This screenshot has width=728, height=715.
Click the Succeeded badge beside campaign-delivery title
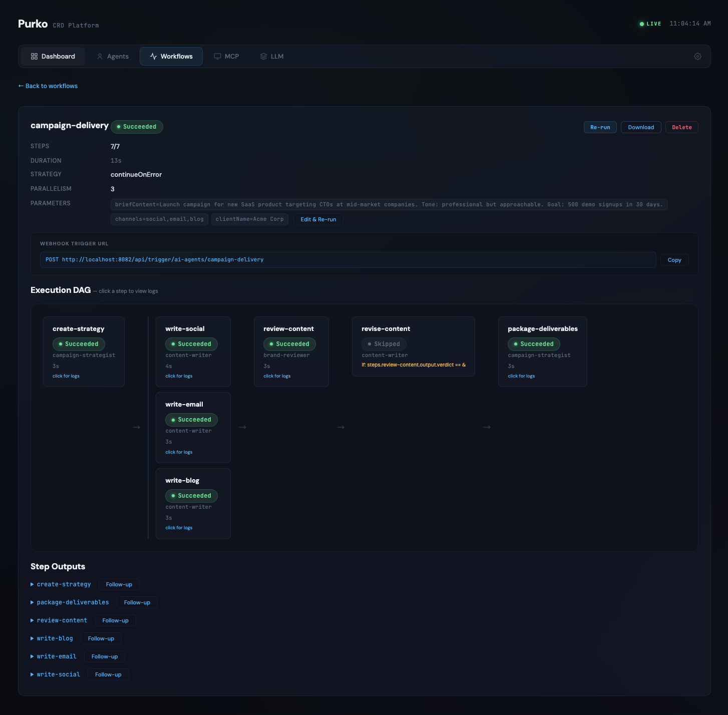coord(137,127)
